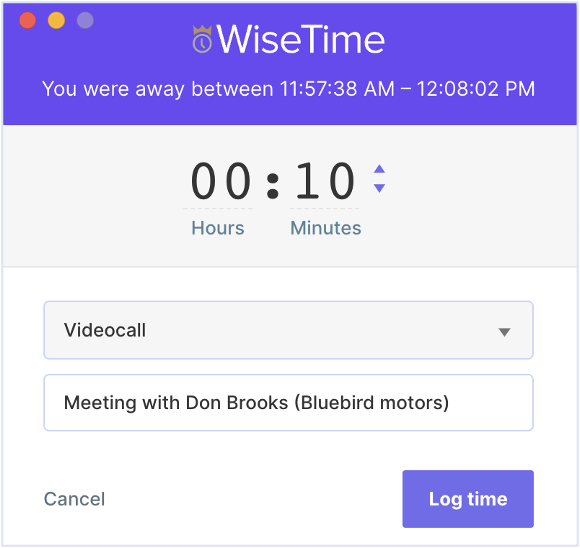Click the "You were away between" text
This screenshot has width=580, height=548.
click(158, 89)
